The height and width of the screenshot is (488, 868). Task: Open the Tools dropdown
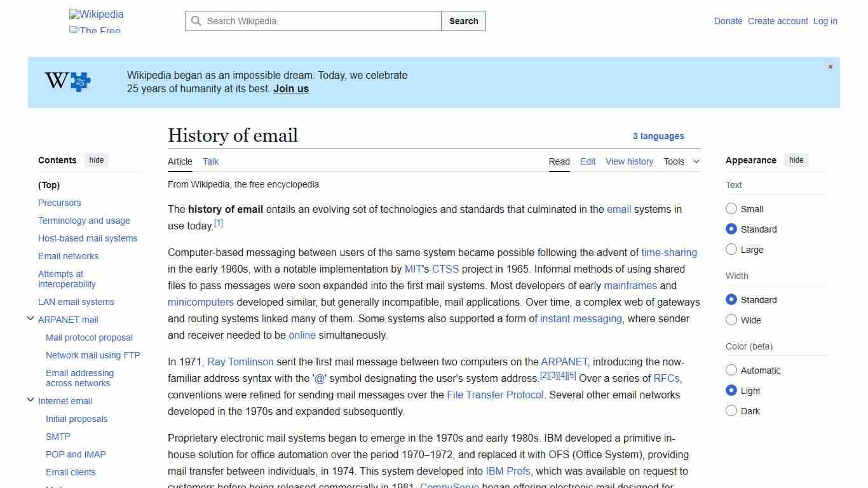(x=681, y=161)
